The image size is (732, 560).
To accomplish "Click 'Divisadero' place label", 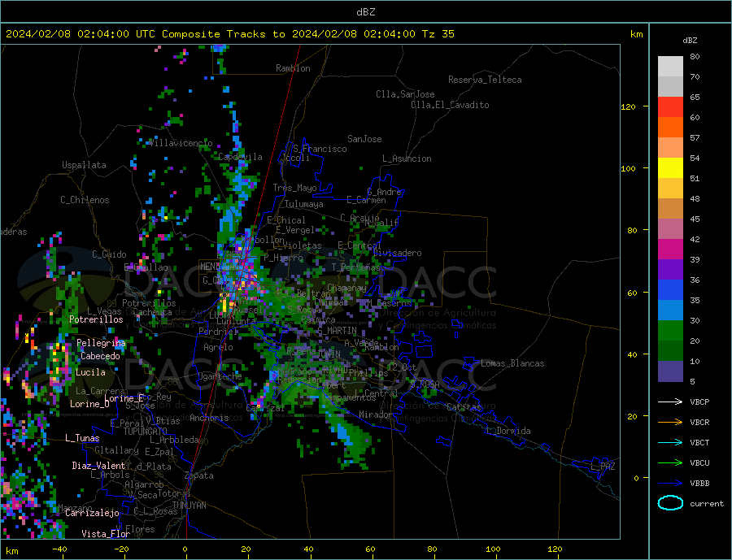I will click(397, 253).
